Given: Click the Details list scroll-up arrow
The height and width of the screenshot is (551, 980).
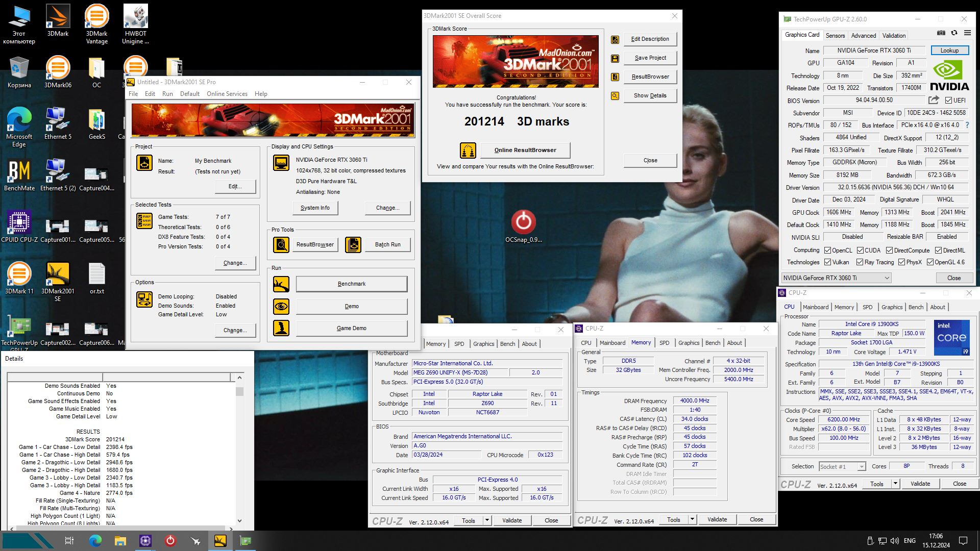Looking at the screenshot, I should coord(239,378).
